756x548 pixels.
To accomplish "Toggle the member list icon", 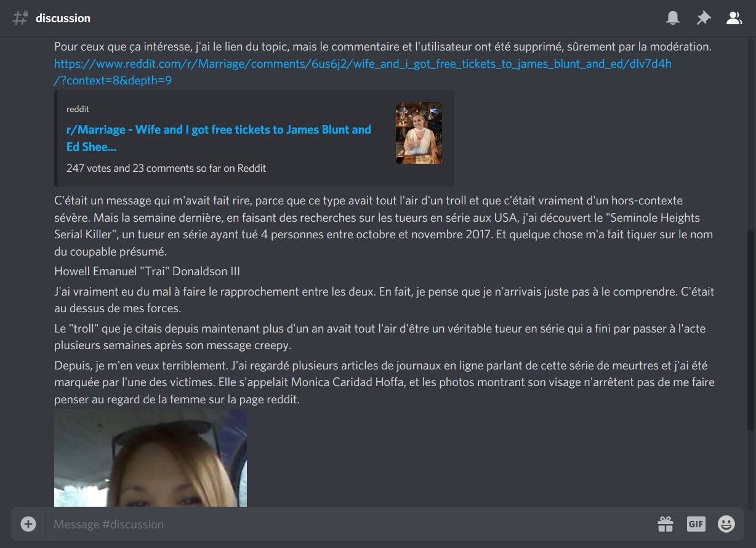I will pos(734,18).
